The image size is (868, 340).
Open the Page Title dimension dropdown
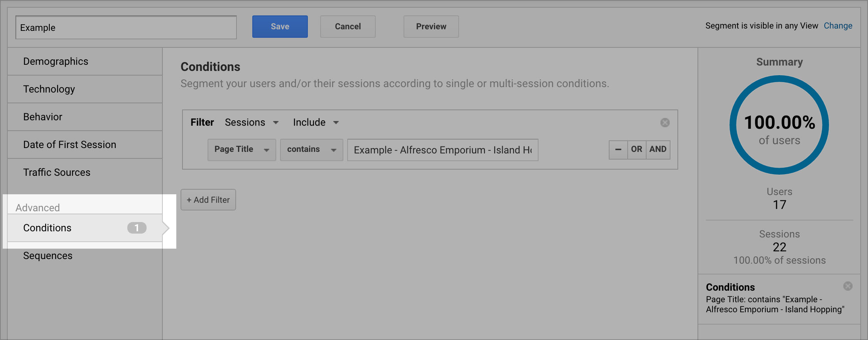coord(241,150)
